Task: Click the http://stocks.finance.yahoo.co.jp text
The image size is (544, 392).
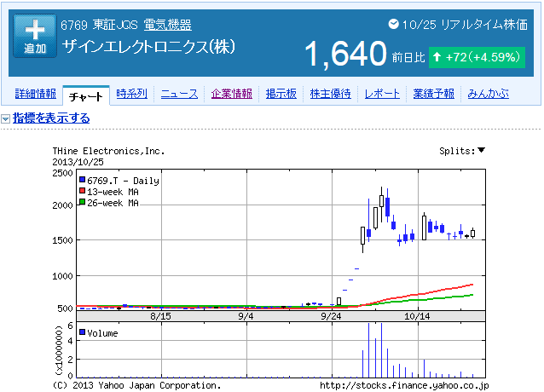Action: coord(404,385)
